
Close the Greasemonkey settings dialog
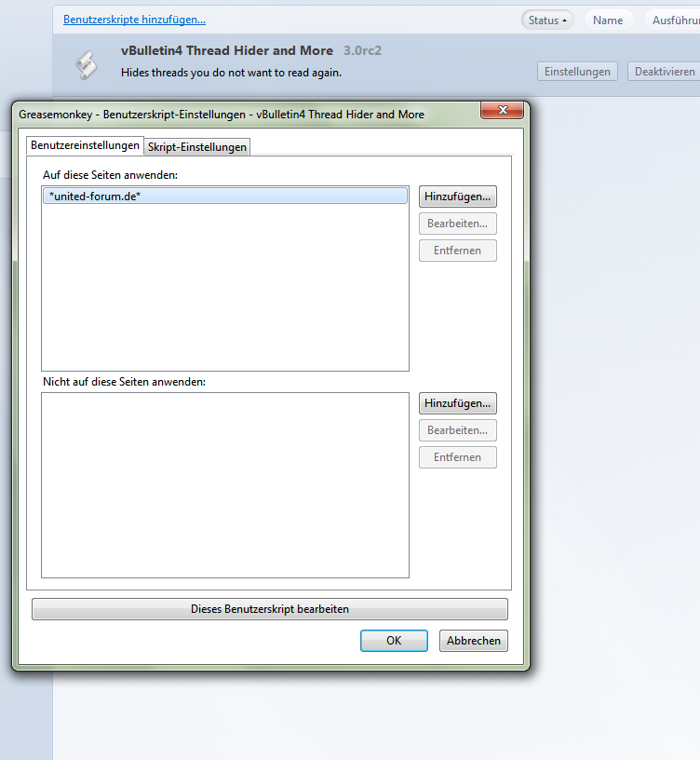tap(503, 110)
